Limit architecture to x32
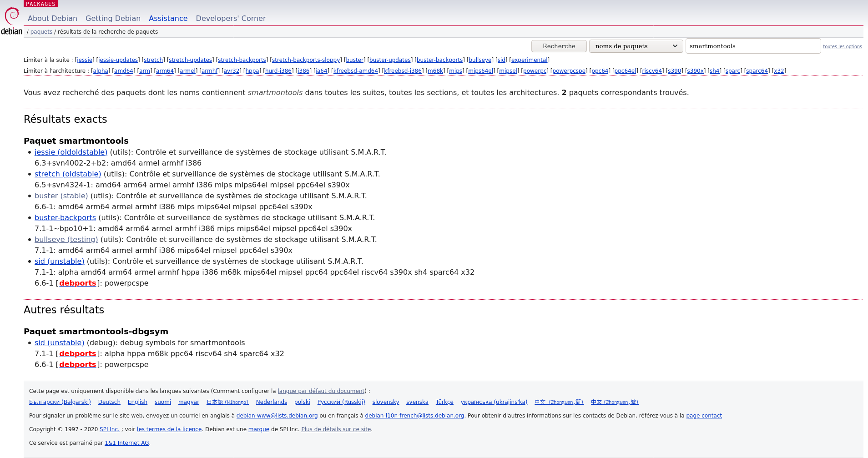The image size is (868, 458). pos(779,71)
